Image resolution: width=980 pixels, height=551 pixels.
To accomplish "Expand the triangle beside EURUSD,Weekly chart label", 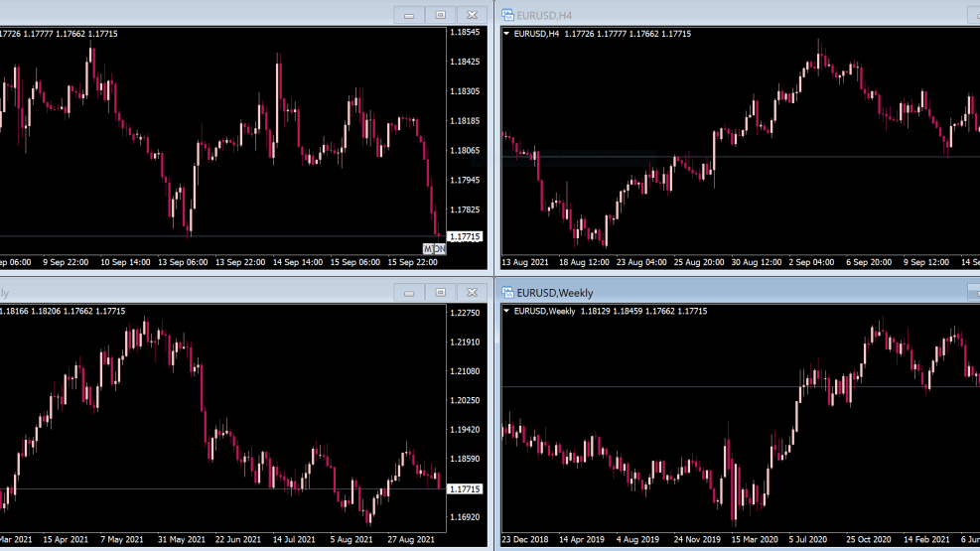I will point(506,311).
